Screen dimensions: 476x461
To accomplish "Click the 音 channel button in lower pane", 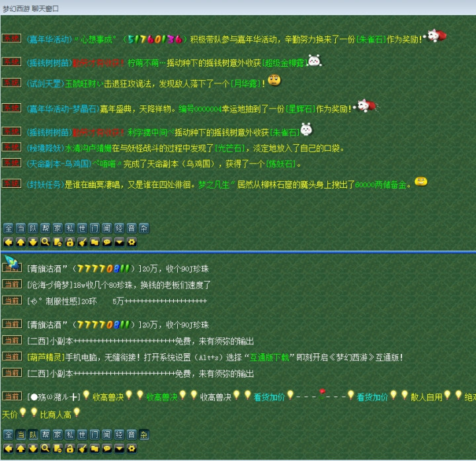I will [132, 435].
